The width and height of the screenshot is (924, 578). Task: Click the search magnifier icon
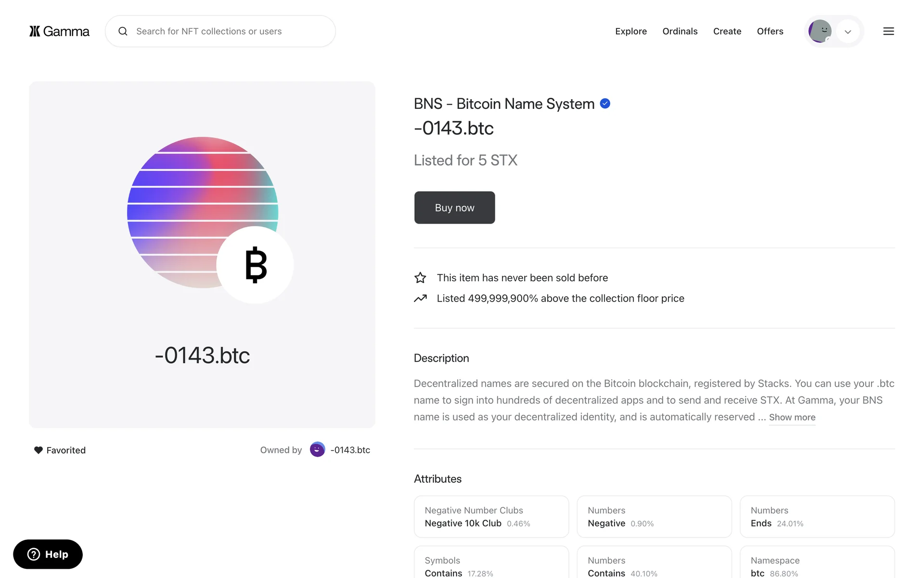click(x=123, y=31)
